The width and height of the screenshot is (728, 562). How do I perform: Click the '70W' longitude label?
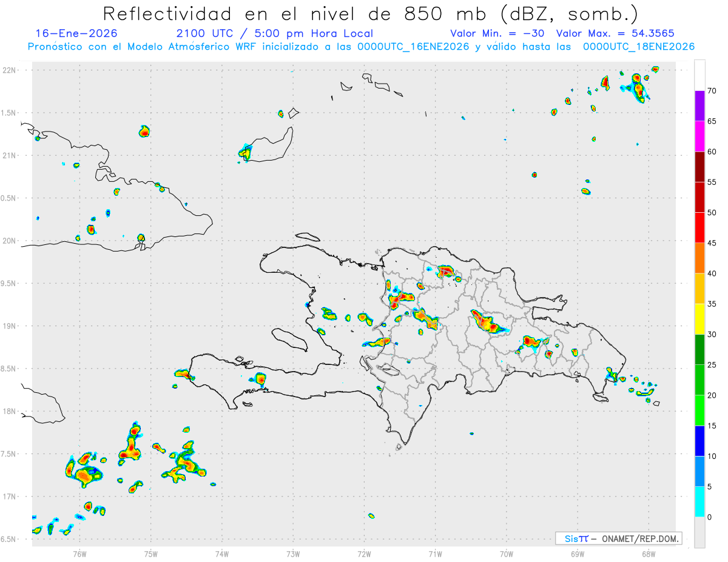click(x=507, y=554)
